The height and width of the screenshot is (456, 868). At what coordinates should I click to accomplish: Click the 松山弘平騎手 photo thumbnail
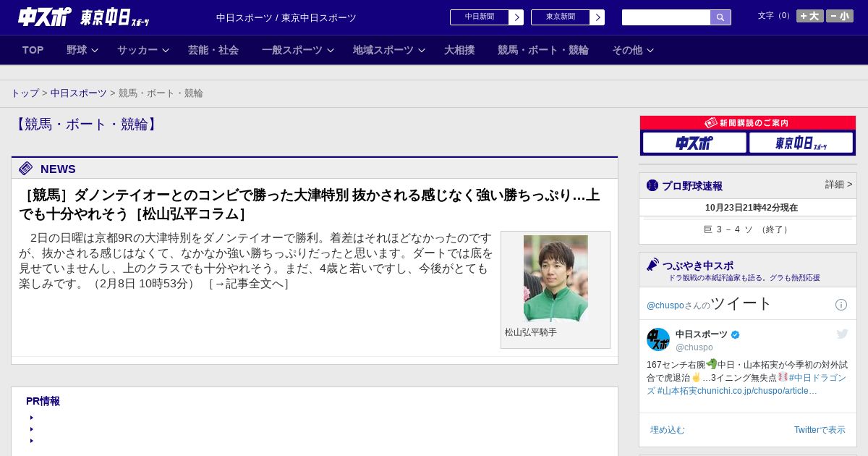[556, 279]
